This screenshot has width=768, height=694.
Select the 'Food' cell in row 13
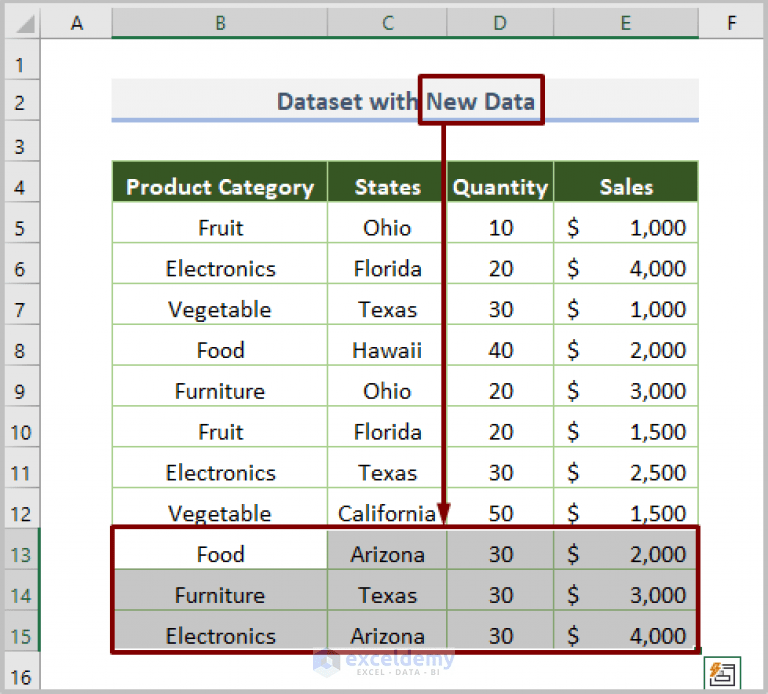(220, 549)
